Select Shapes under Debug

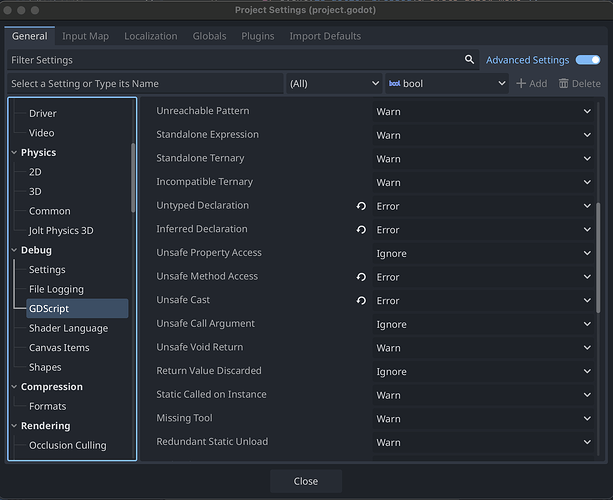pos(45,367)
